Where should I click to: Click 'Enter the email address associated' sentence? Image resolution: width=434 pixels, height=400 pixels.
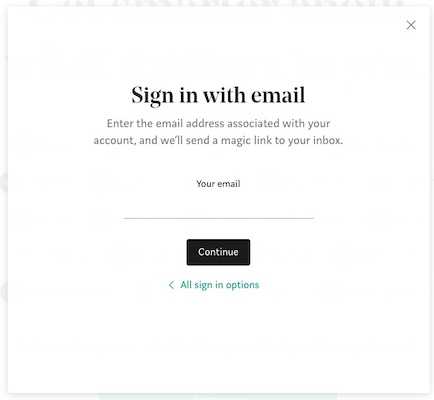coord(193,123)
